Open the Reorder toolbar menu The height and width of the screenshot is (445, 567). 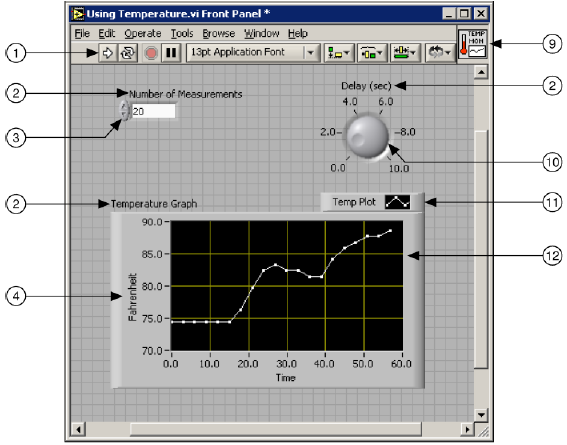439,53
